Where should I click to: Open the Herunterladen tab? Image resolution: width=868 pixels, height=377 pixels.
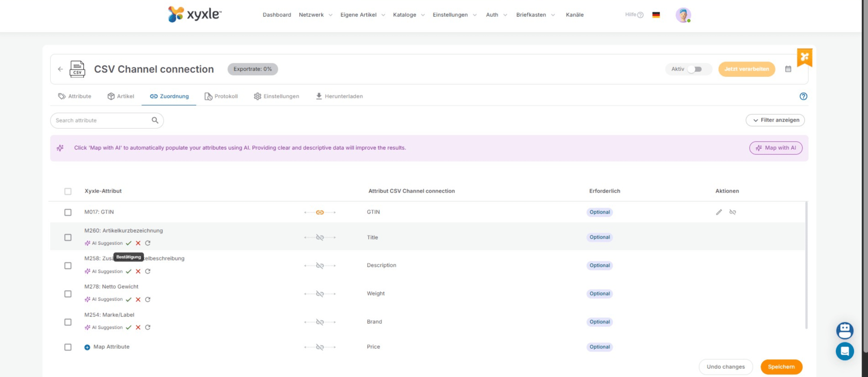[x=339, y=97]
